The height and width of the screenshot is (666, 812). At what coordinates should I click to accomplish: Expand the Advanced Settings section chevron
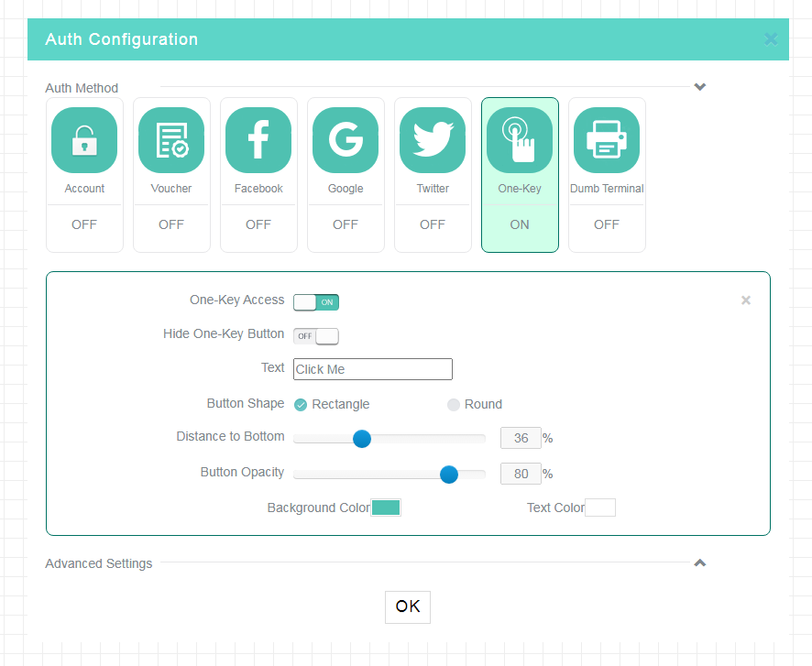coord(699,562)
